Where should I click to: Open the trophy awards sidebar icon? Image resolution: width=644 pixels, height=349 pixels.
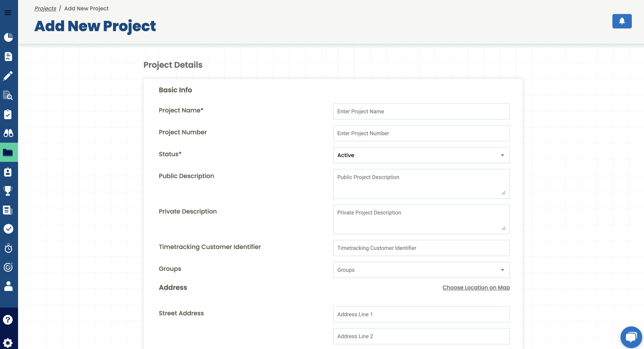point(8,191)
